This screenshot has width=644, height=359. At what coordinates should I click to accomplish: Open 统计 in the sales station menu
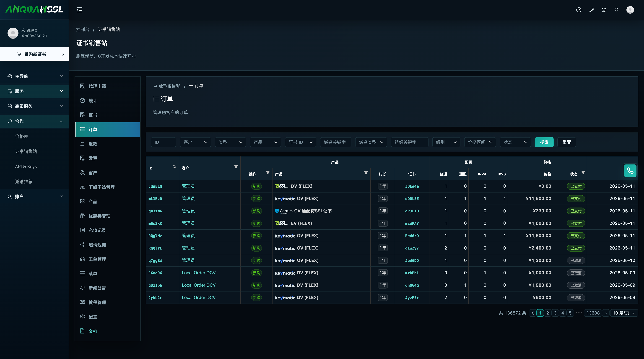pos(107,101)
